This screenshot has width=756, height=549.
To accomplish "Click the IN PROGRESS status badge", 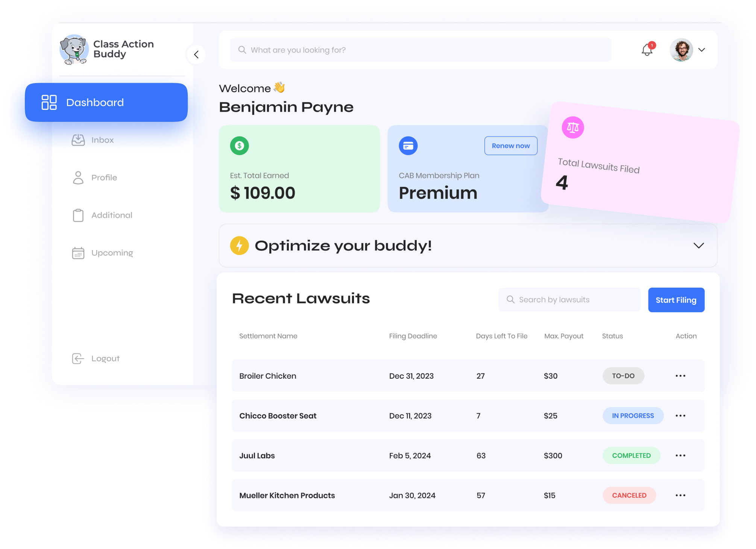I will click(x=633, y=416).
